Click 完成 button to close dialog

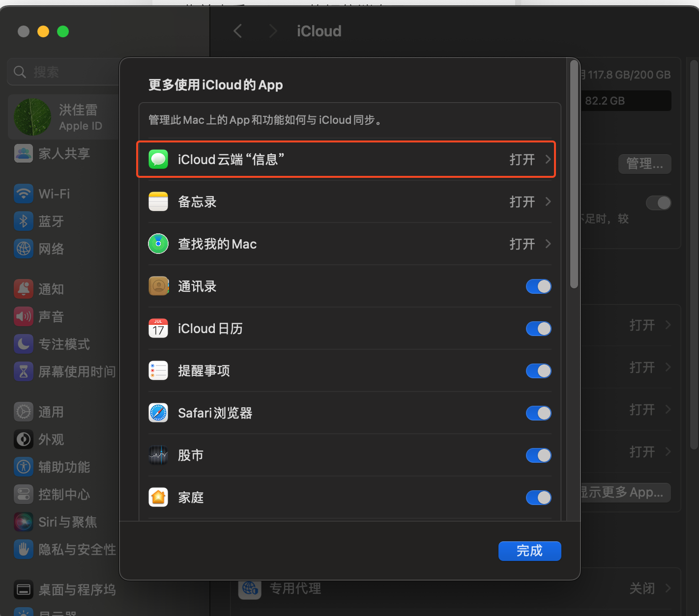[529, 551]
